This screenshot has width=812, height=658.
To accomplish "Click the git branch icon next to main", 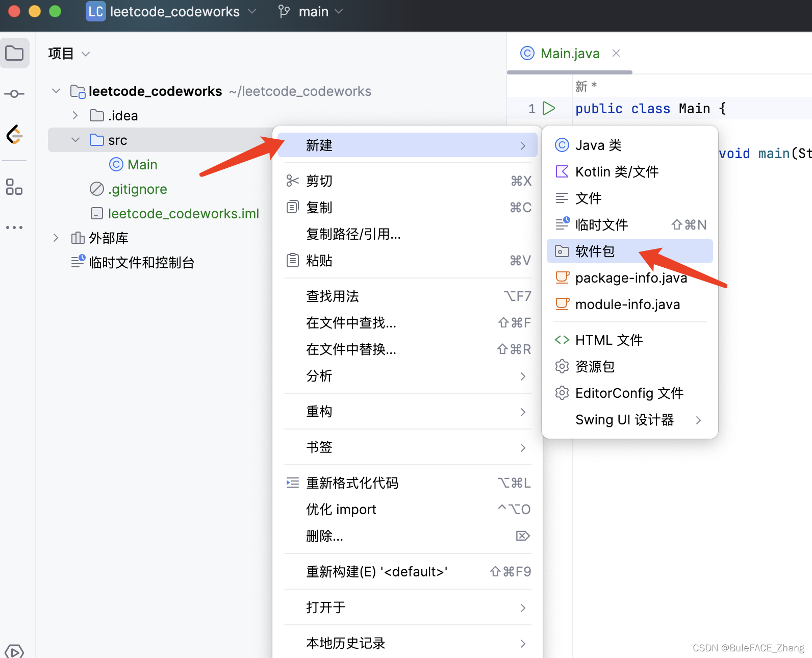I will click(284, 11).
